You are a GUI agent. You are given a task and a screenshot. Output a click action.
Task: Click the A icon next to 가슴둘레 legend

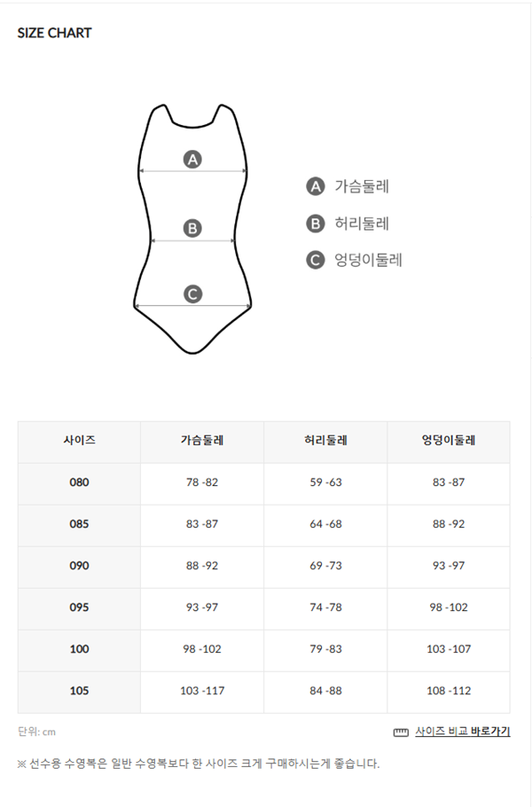click(316, 186)
